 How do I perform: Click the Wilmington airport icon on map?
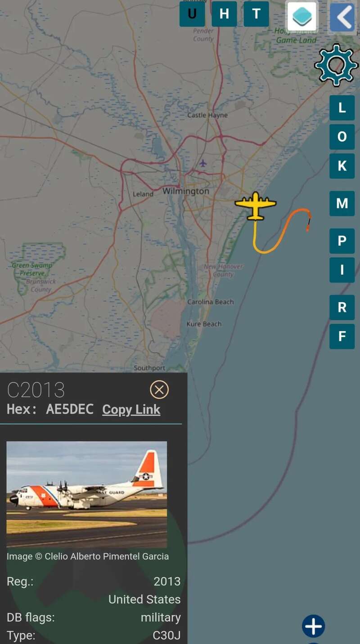(x=203, y=163)
